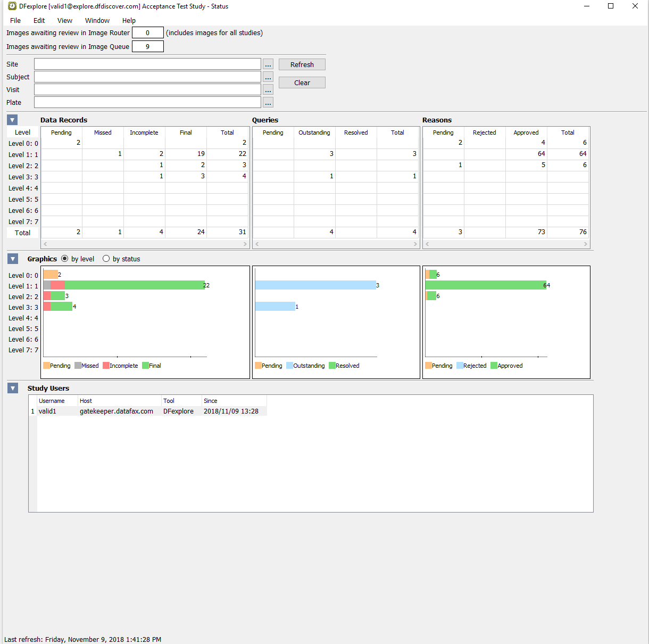649x644 pixels.
Task: Click the DFexplore app icon in title bar
Action: click(x=12, y=6)
